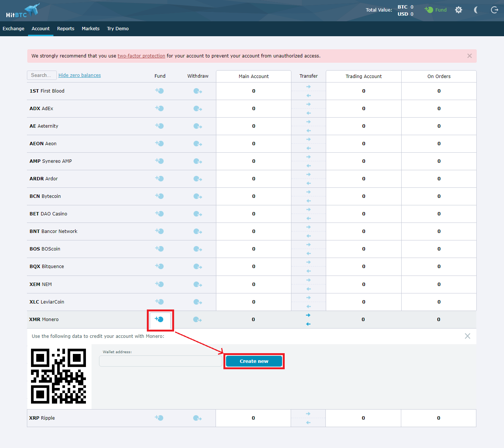This screenshot has height=448, width=504.
Task: Click left transfer arrow for ADX AdEx
Action: (x=309, y=113)
